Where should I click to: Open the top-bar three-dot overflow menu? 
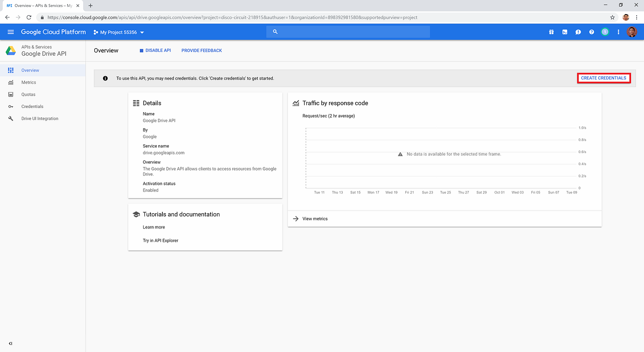point(618,32)
